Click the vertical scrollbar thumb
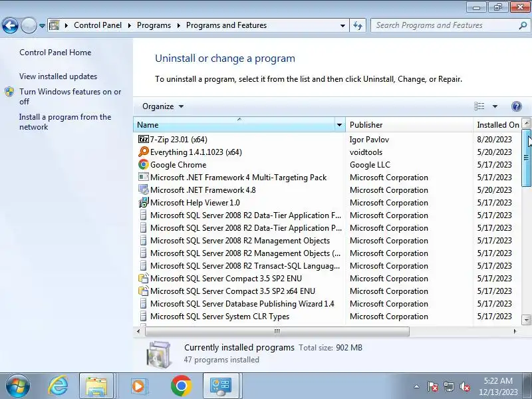The height and width of the screenshot is (399, 532). [x=526, y=158]
